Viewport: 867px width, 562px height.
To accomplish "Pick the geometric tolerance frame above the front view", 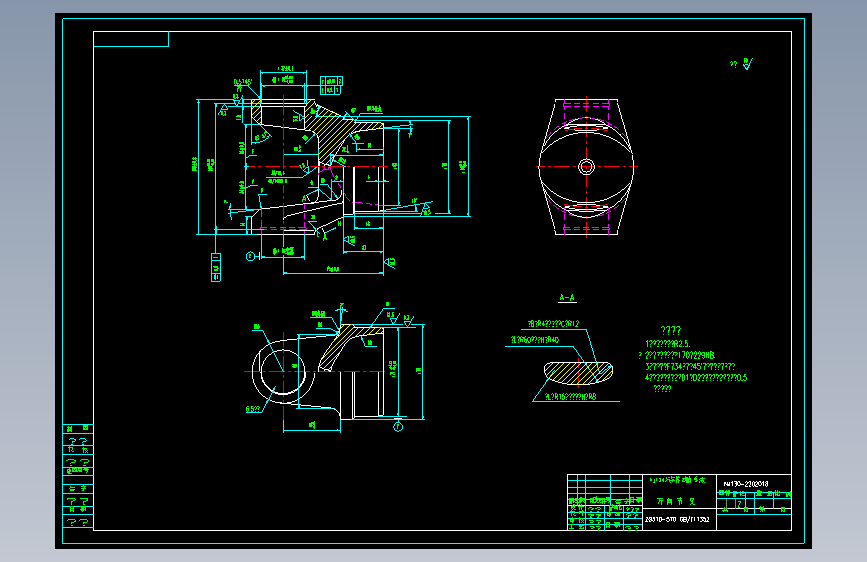I will (x=331, y=85).
